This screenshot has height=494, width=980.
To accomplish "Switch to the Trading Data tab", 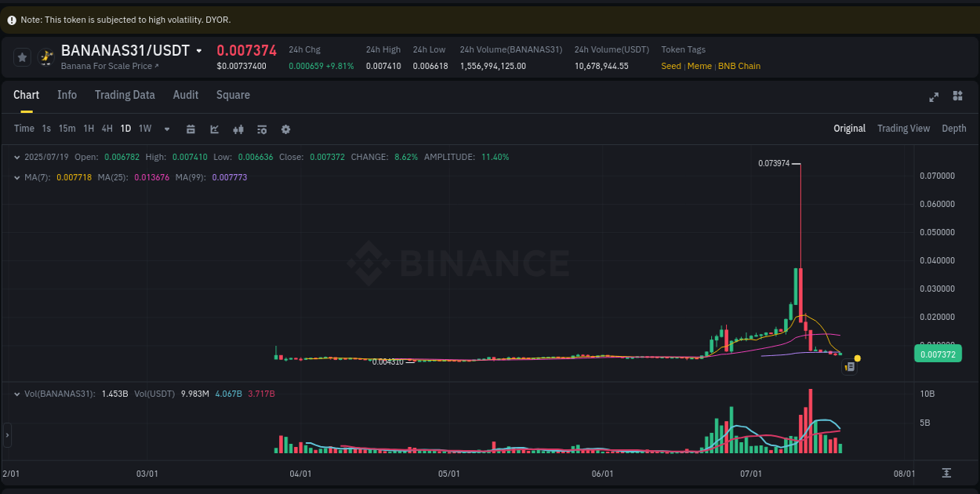I will [x=125, y=95].
